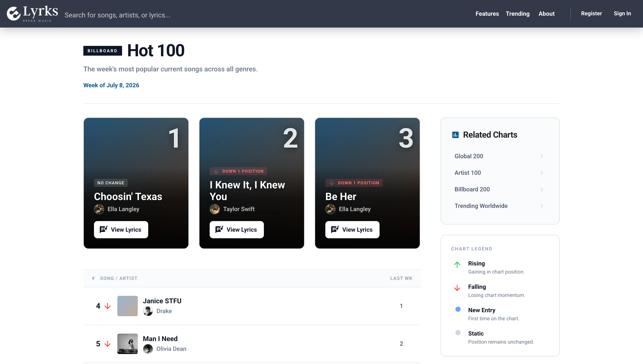The height and width of the screenshot is (364, 643).
Task: Click the Drake artist name
Action: pos(164,311)
